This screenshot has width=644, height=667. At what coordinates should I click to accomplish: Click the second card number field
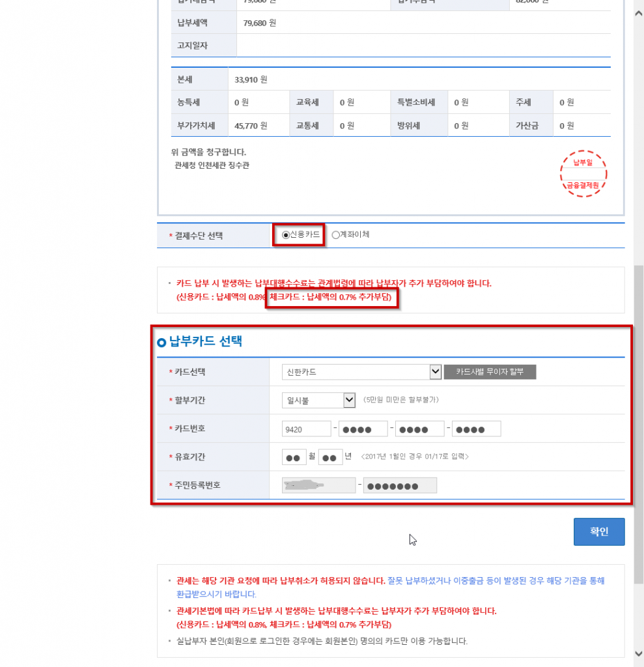(363, 429)
